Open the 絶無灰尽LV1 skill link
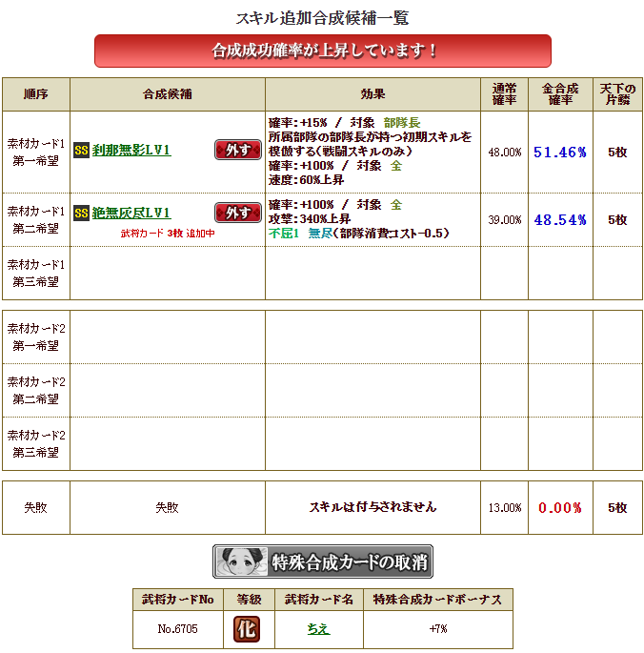Screen dimensions: 644x653 131,214
